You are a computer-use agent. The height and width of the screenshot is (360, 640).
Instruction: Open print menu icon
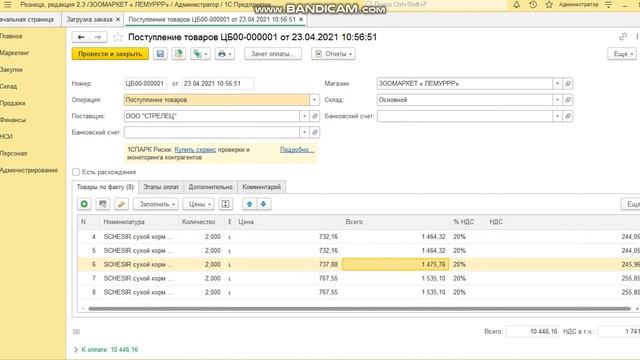click(x=224, y=54)
